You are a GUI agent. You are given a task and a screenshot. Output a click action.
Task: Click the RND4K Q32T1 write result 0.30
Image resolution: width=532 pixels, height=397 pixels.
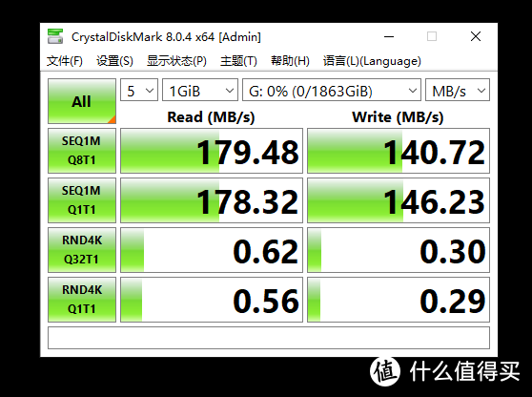click(399, 250)
